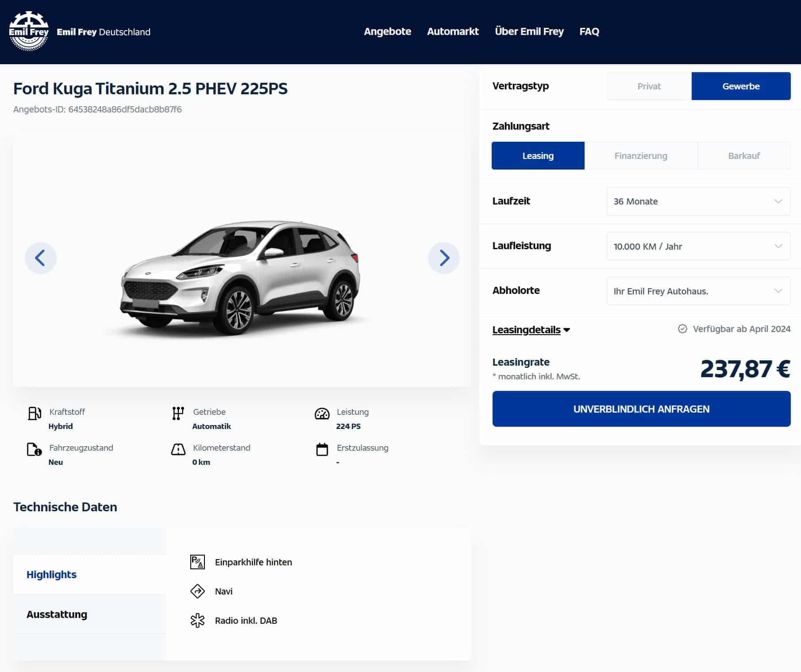
Task: Click the Kilometerstand road icon
Action: (178, 449)
